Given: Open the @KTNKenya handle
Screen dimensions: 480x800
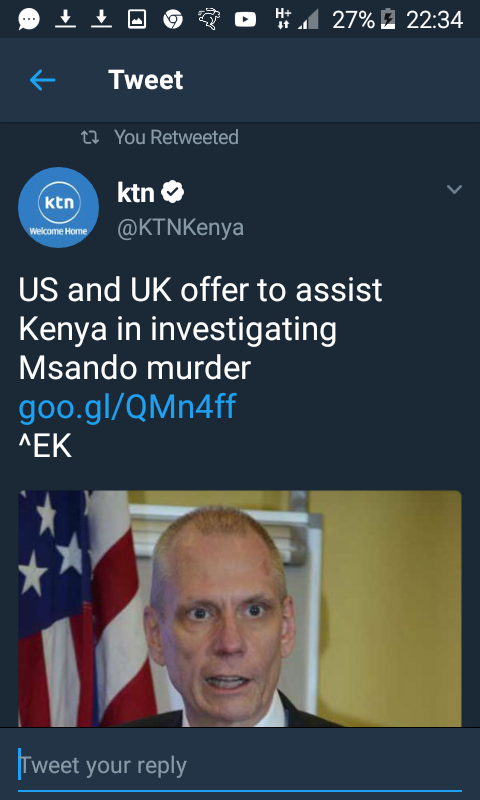Looking at the screenshot, I should pos(181,228).
